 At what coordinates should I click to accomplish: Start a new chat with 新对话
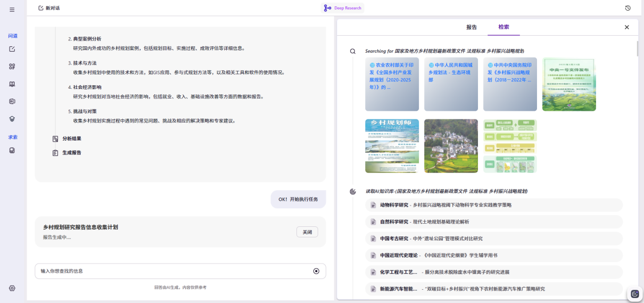pyautogui.click(x=49, y=8)
